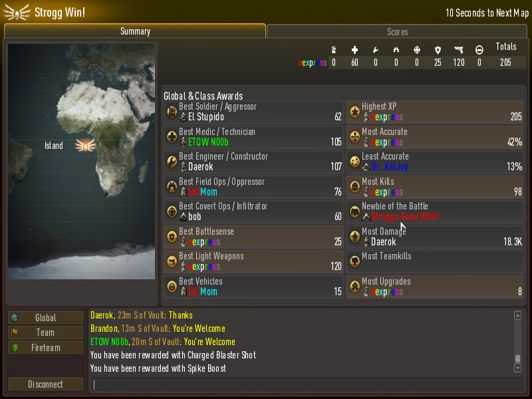Click the Strogg marker on Island map

coord(86,146)
